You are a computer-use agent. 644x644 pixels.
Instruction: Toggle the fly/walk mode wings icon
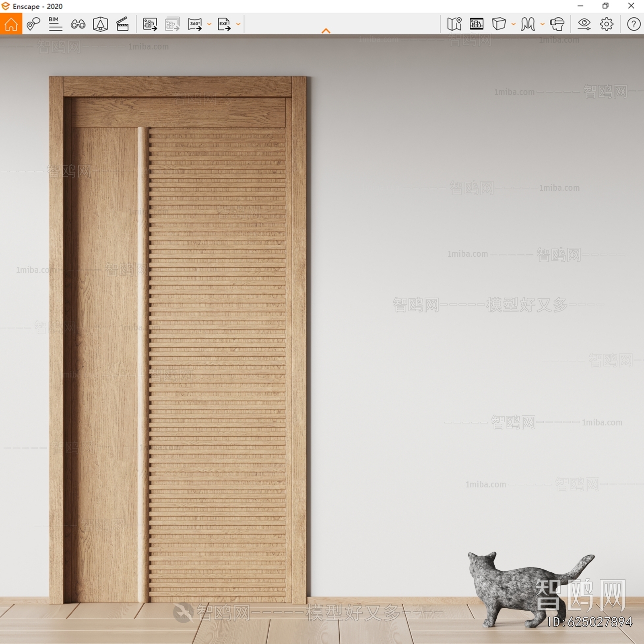(528, 24)
